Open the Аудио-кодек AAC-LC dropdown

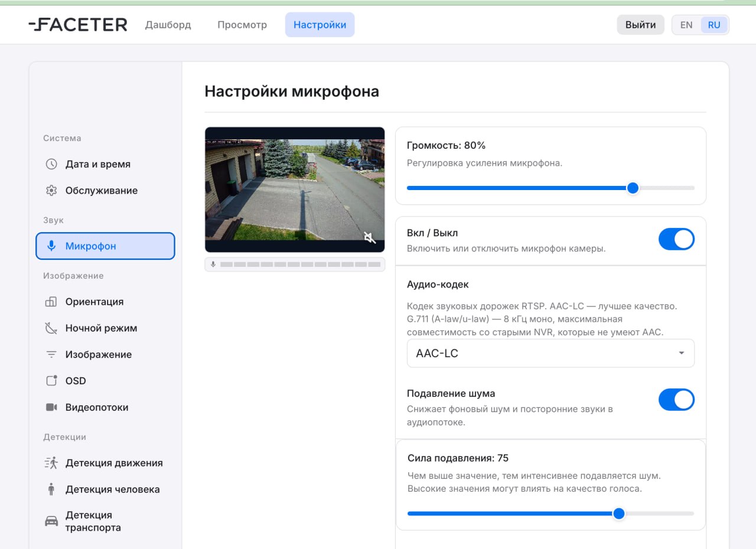550,354
